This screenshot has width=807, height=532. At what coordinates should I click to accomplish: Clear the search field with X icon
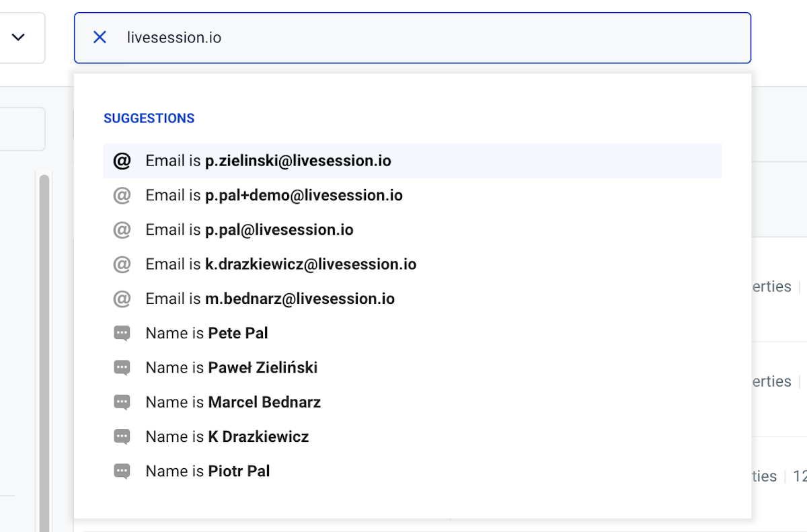coord(100,38)
